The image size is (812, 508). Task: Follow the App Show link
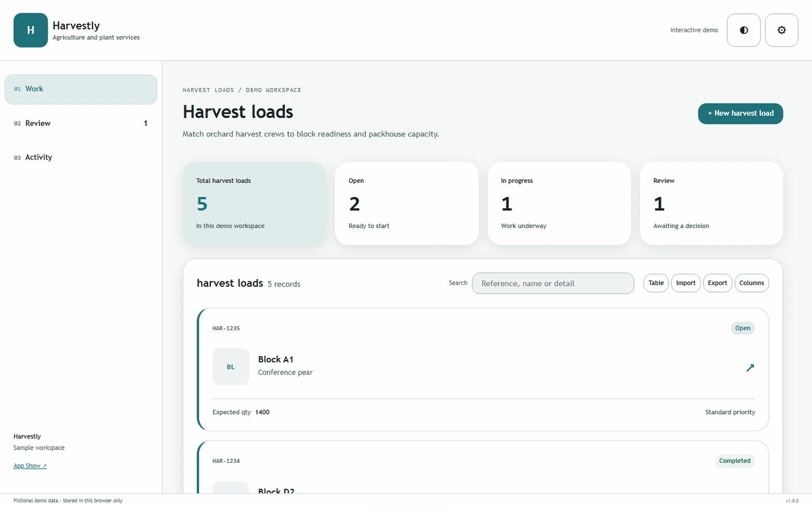click(30, 466)
